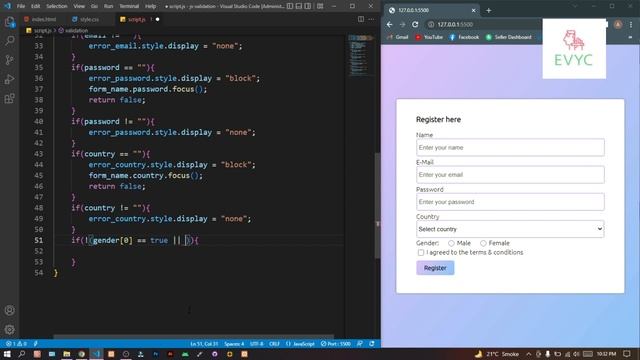Screen dimensions: 640x360
Task: Open the Edit menu
Action: (36, 6)
